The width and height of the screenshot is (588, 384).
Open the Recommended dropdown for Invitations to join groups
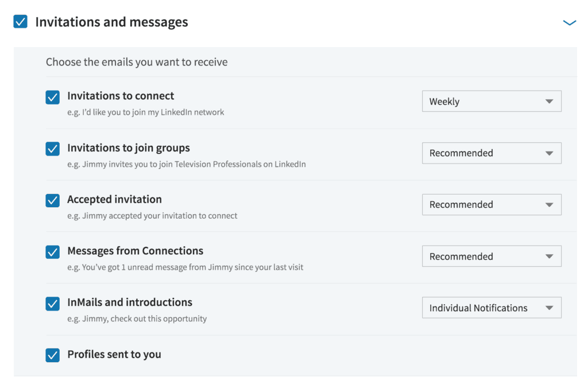point(492,153)
